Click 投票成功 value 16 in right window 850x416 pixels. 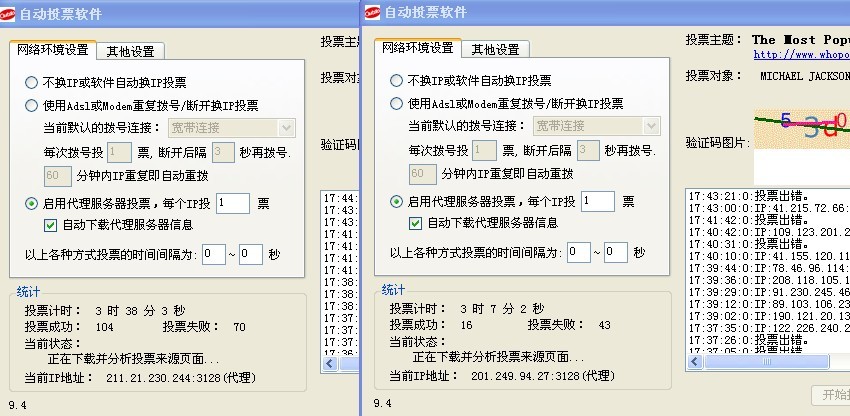point(466,325)
